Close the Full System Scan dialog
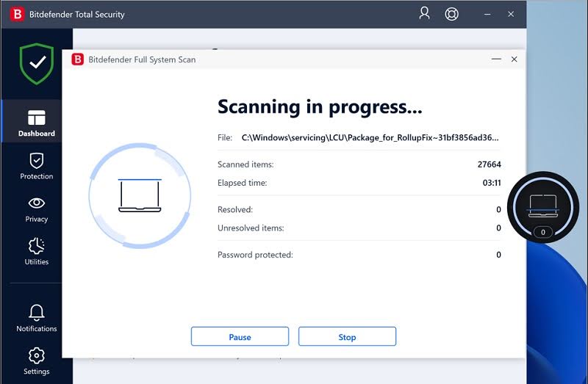This screenshot has height=384, width=588. point(514,59)
